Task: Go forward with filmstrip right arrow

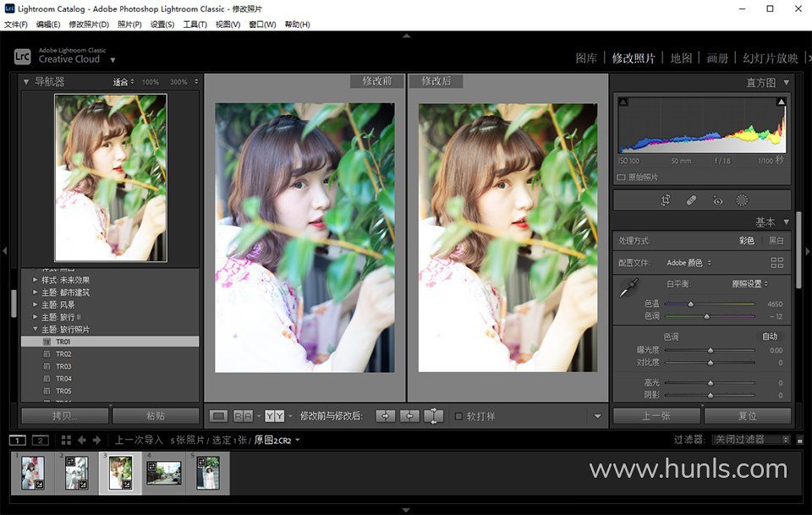Action: coord(96,440)
